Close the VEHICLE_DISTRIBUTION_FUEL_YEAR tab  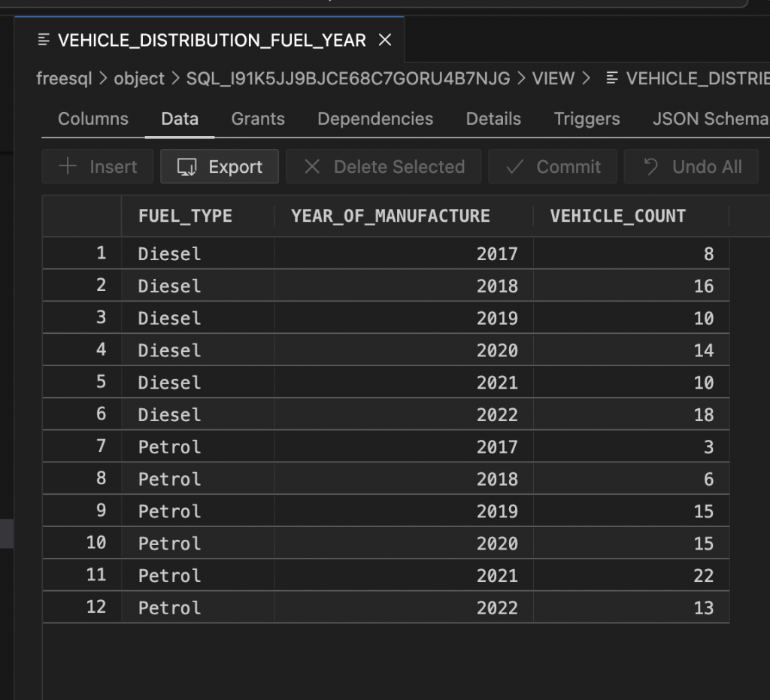385,39
